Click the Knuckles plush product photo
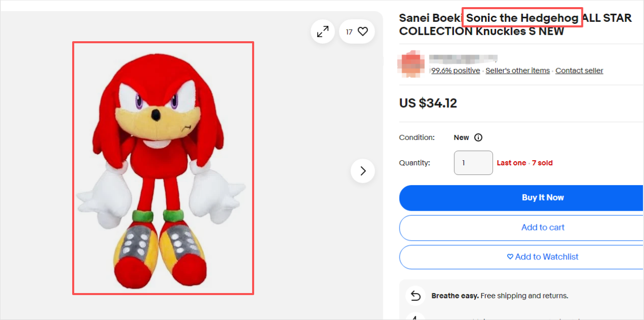This screenshot has width=644, height=320. tap(163, 168)
